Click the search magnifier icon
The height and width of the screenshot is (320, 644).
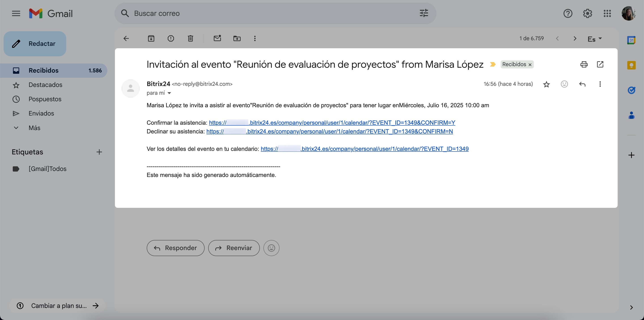pyautogui.click(x=125, y=13)
